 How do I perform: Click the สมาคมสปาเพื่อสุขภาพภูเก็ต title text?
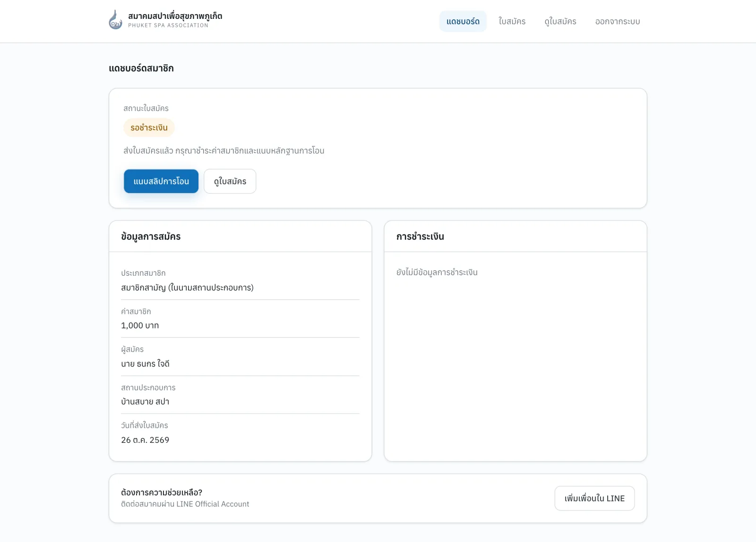pyautogui.click(x=175, y=16)
